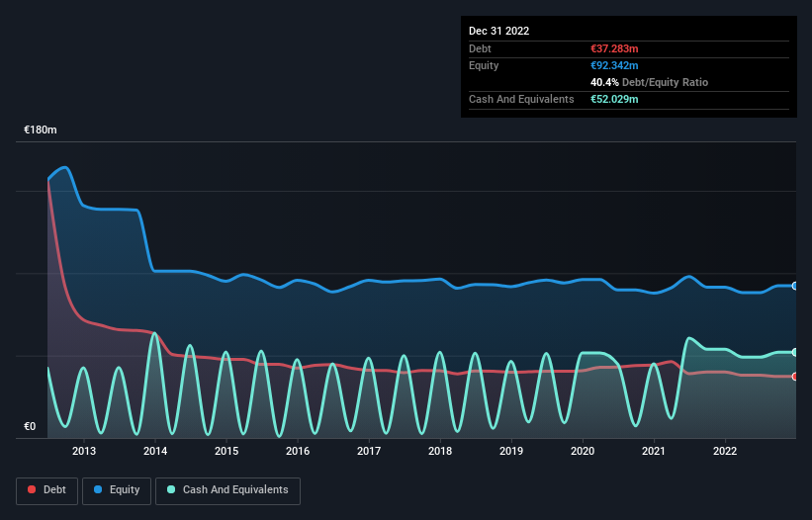
Task: Click the €52.029m cash value
Action: click(x=614, y=99)
